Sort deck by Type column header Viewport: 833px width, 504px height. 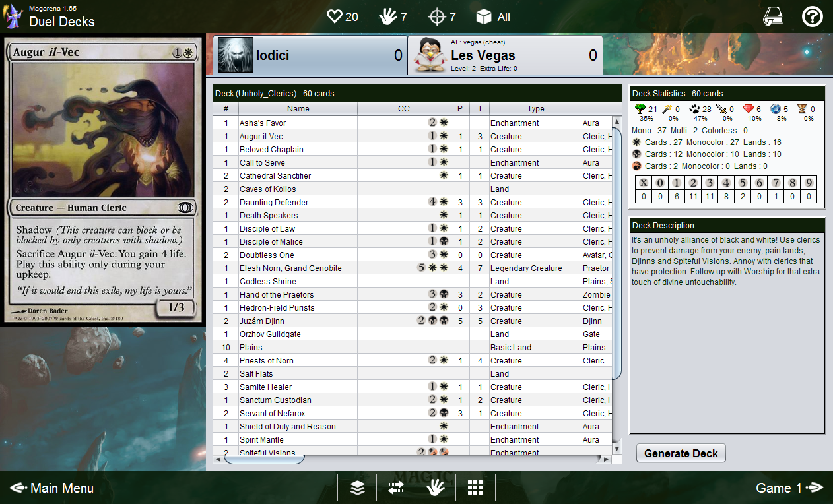[536, 109]
